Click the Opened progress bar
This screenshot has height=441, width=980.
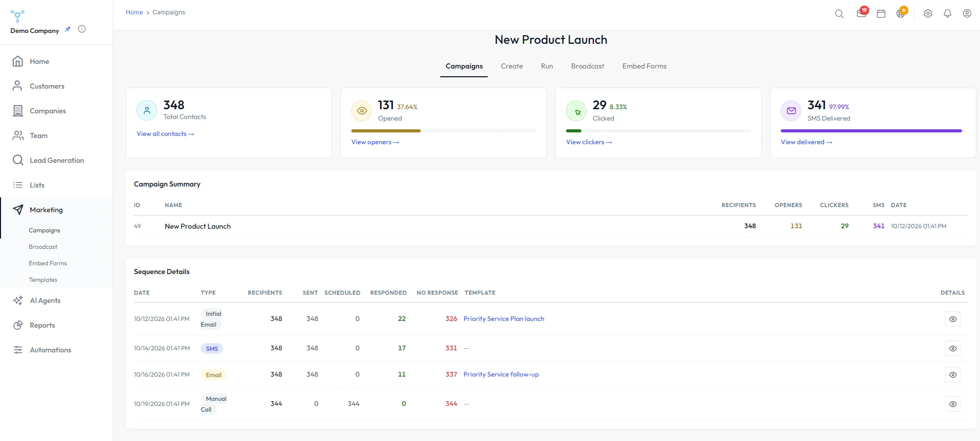443,131
